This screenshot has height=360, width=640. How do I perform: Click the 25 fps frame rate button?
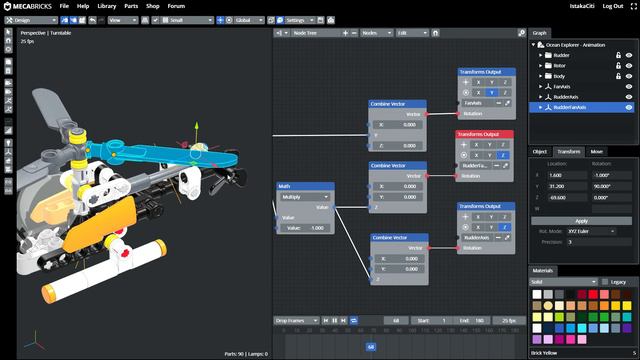[x=509, y=320]
